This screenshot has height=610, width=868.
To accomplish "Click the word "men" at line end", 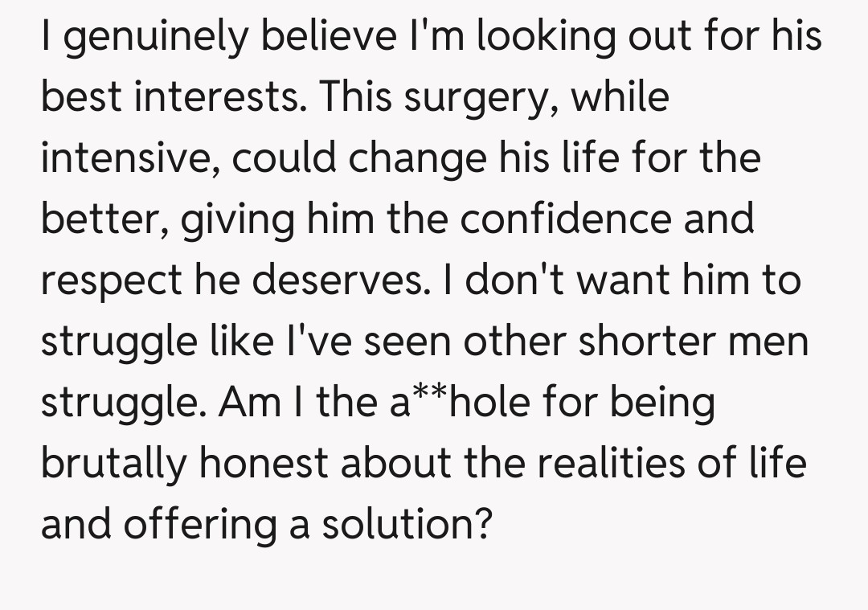I will click(x=772, y=342).
